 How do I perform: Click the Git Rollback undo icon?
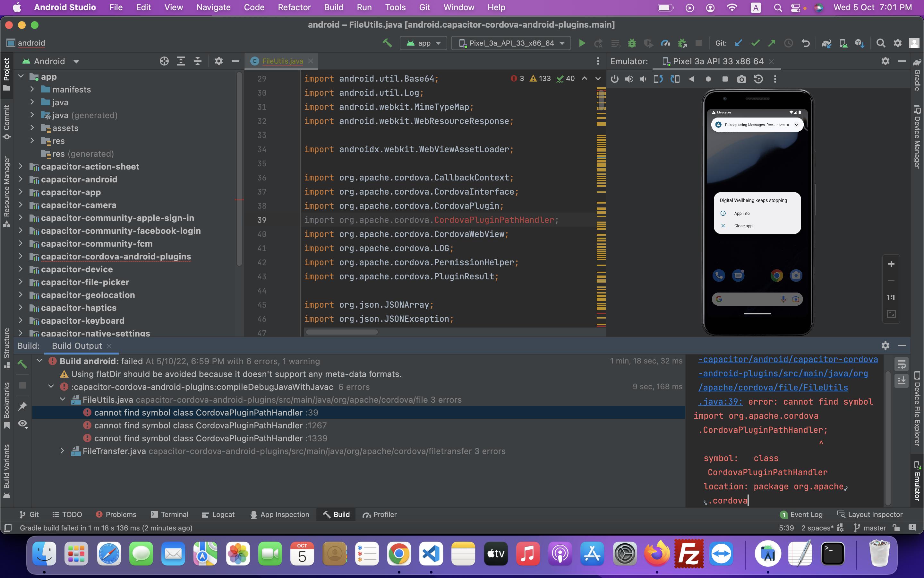(x=805, y=43)
